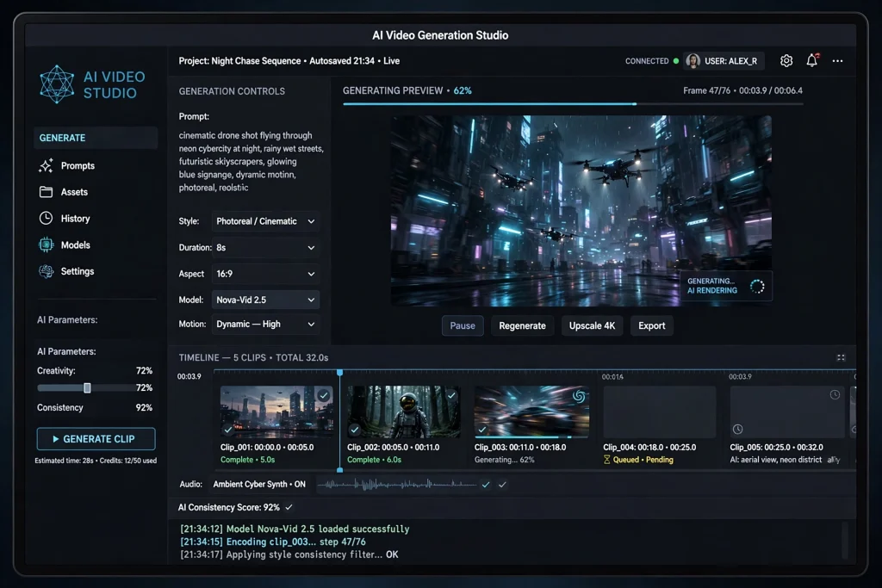Open settings gear in top bar
882x588 pixels.
786,61
